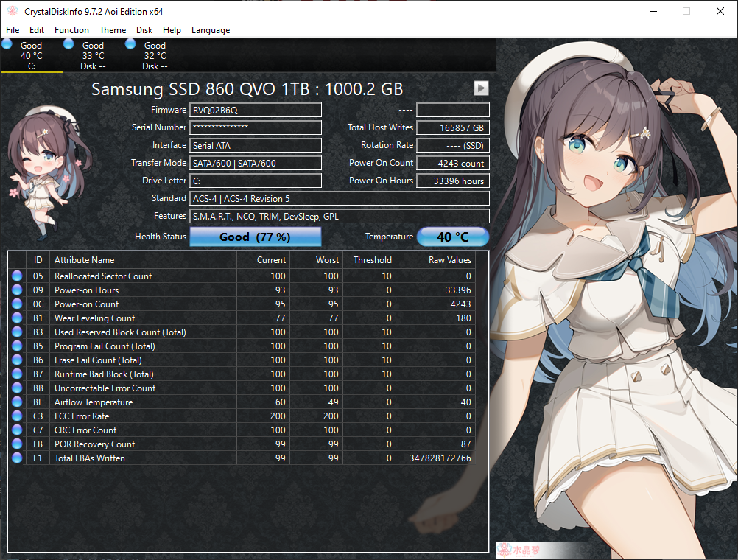Open the Disk menu
The image size is (738, 560).
[x=144, y=30]
